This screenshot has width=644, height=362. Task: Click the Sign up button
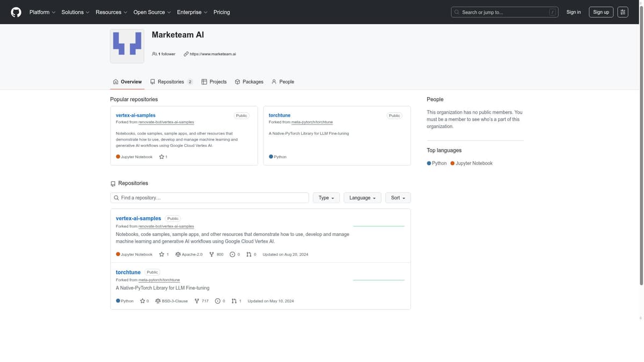pos(601,12)
